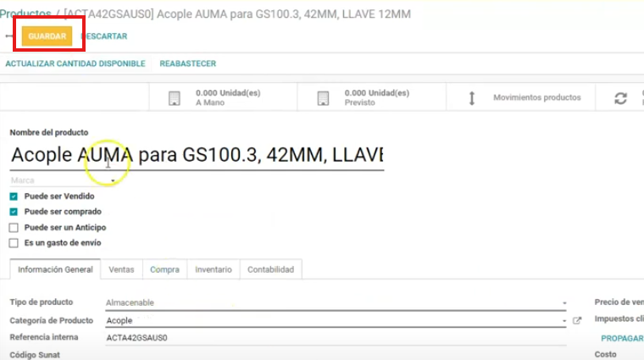Discard changes with DESCARTAR
Image resolution: width=644 pixels, height=360 pixels.
click(x=104, y=36)
